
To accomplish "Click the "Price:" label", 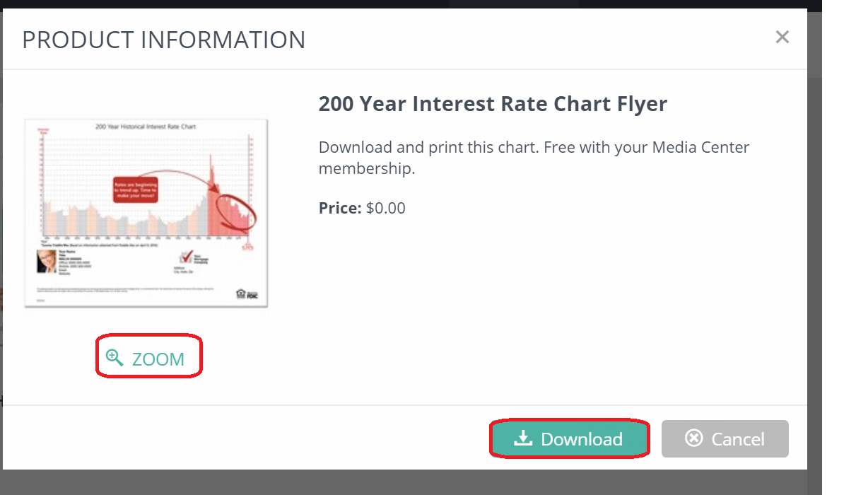I will coord(340,208).
